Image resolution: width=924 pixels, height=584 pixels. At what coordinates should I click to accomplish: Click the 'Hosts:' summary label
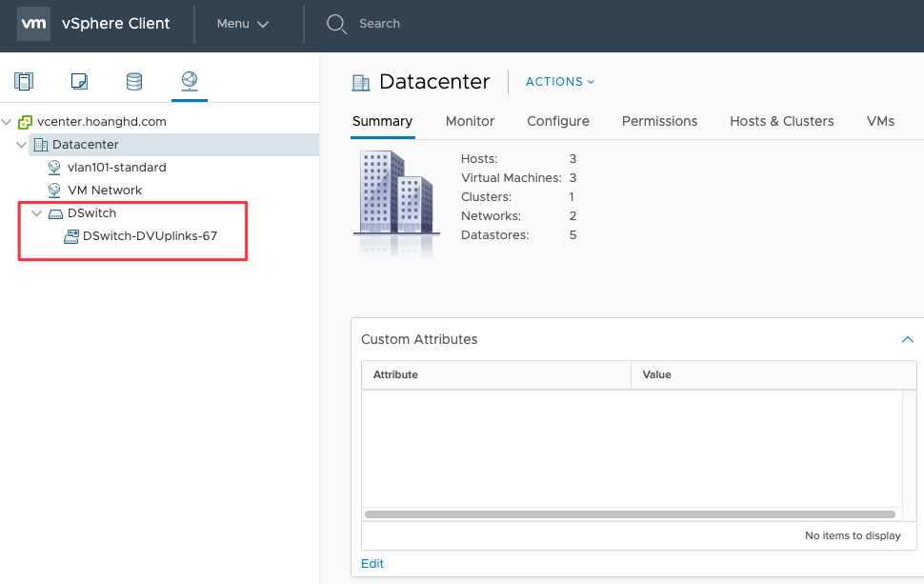pyautogui.click(x=479, y=159)
